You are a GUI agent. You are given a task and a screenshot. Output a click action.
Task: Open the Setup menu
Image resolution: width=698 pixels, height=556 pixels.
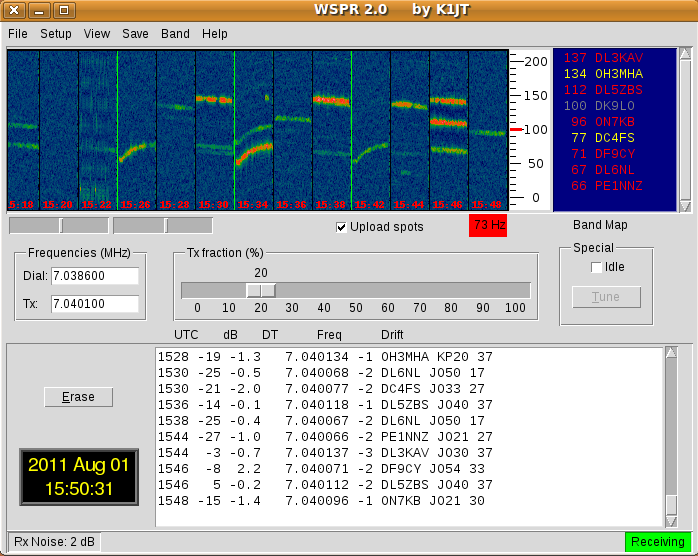click(56, 34)
